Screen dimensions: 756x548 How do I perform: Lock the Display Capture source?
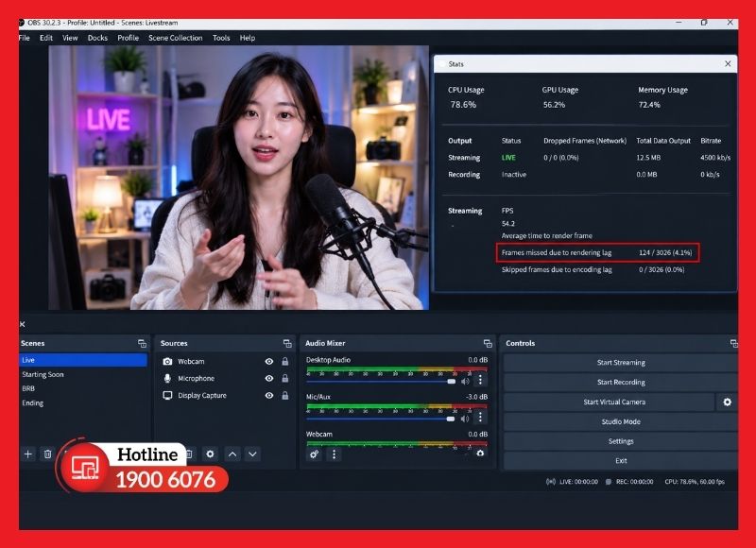tap(285, 395)
